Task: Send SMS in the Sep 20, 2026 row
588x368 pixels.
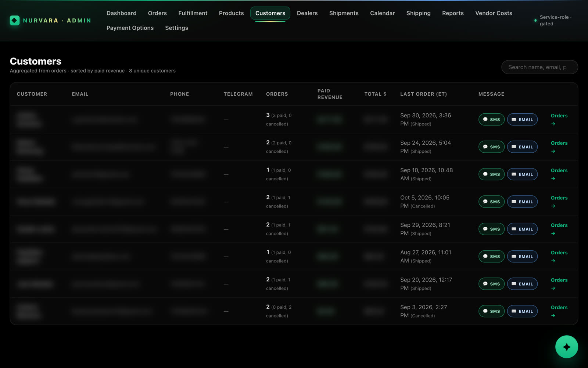Action: coord(491,284)
